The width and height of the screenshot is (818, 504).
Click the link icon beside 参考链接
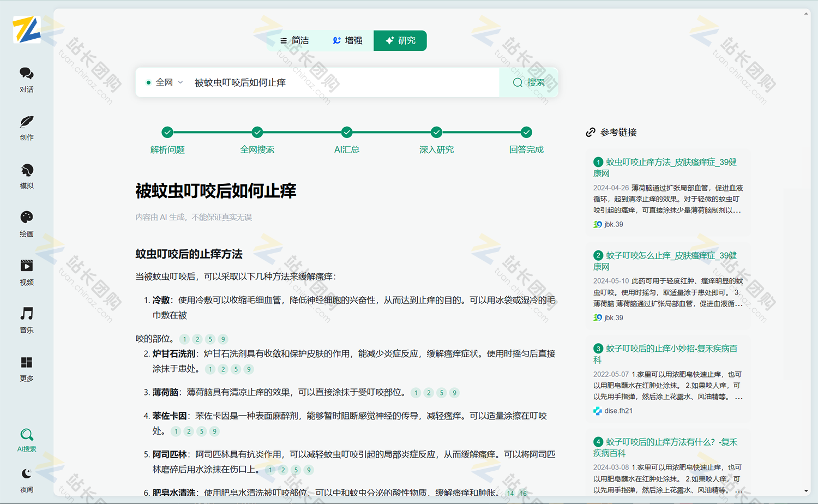[x=591, y=132]
